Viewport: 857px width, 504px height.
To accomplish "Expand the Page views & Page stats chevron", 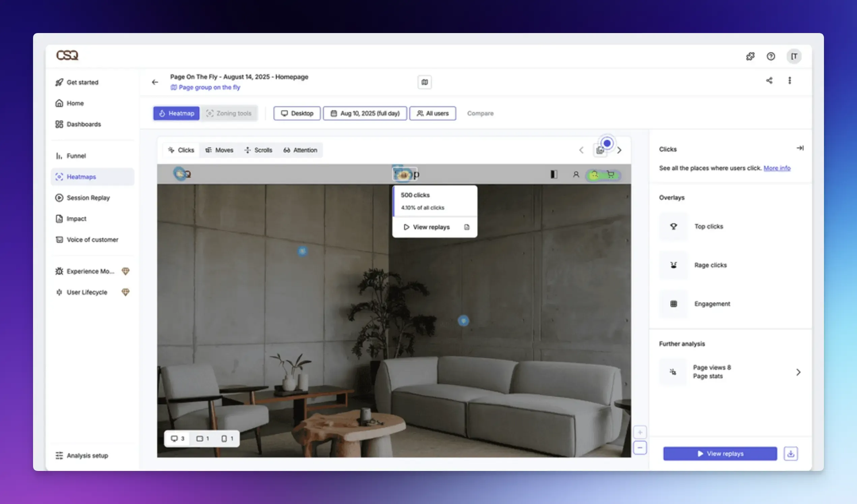I will tap(798, 372).
